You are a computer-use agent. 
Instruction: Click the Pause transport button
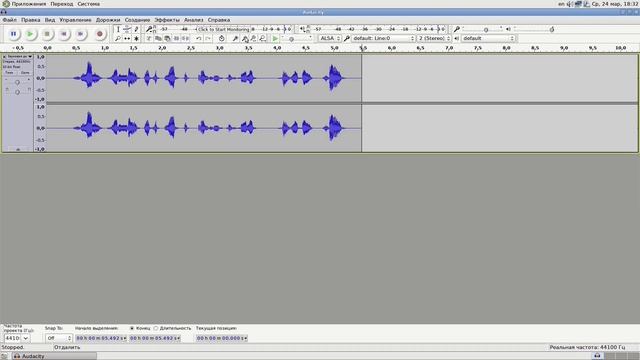[13, 34]
